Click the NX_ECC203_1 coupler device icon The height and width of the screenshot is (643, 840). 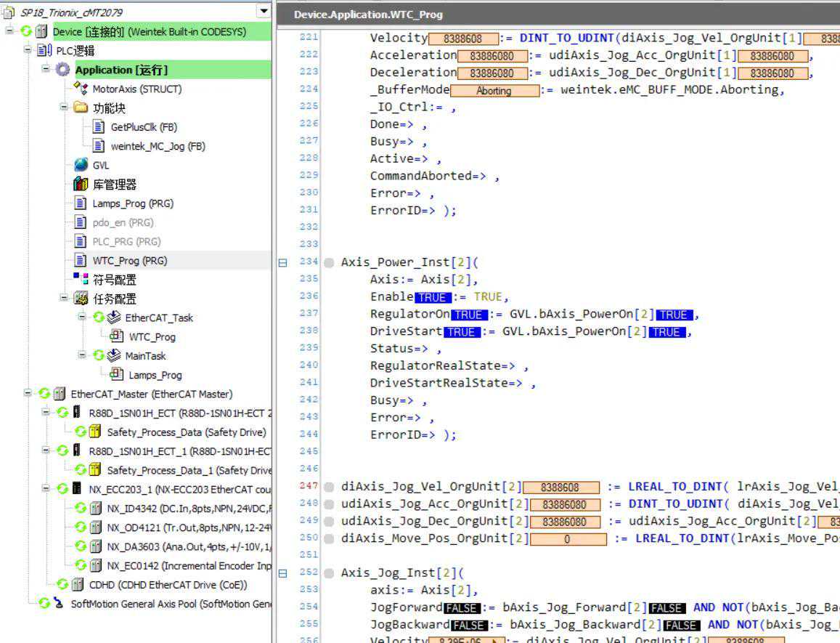[x=77, y=488]
